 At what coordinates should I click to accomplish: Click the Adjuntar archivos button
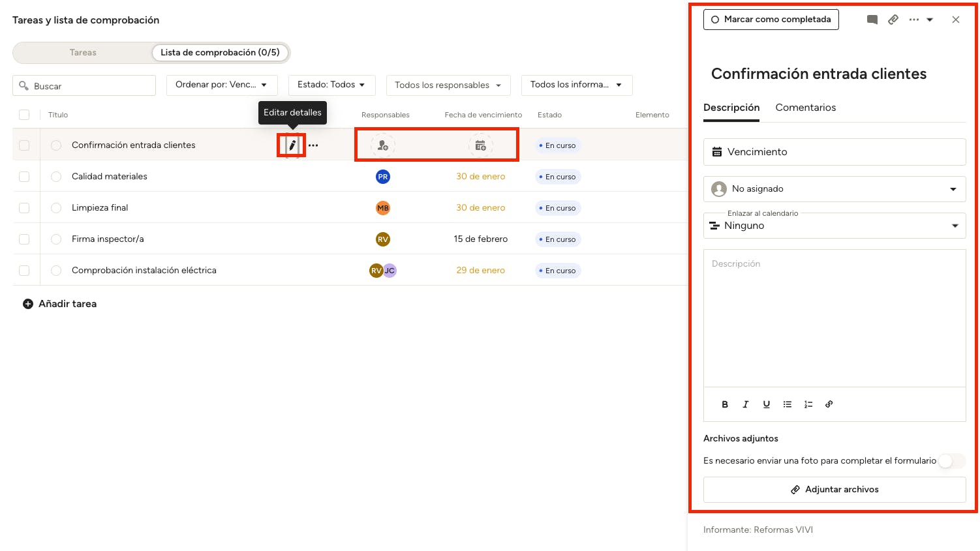(x=835, y=490)
